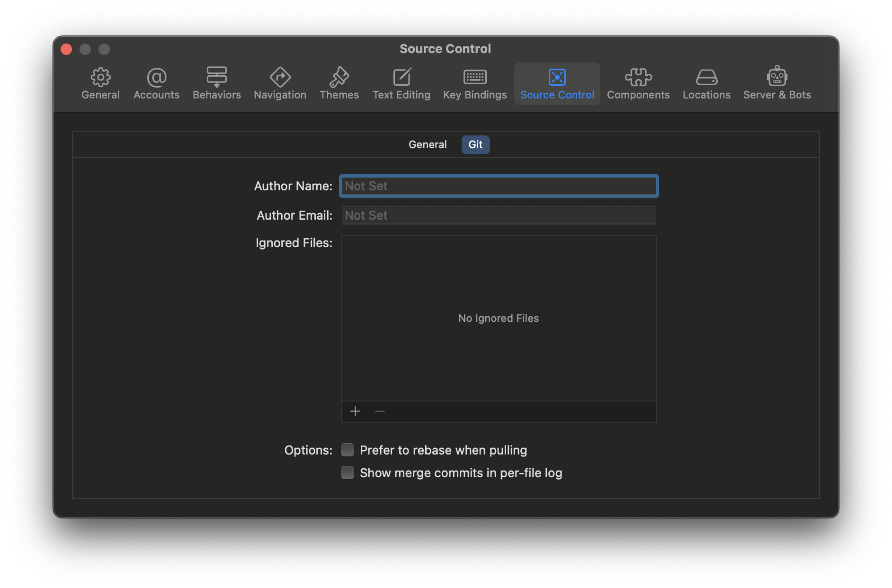Remove selected ignored file
Screen dimensions: 892x588
pyautogui.click(x=379, y=411)
